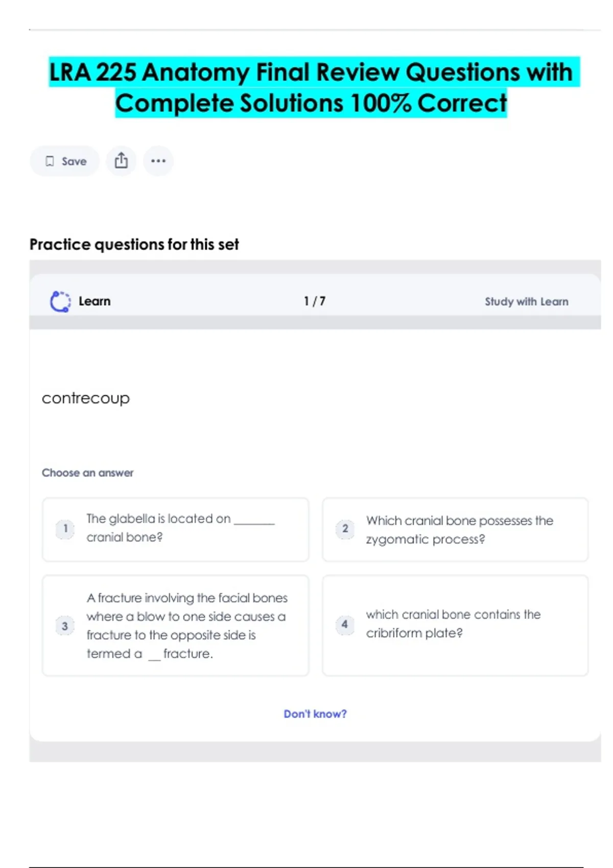
Task: Click the number 4 answer badge
Action: 345,624
